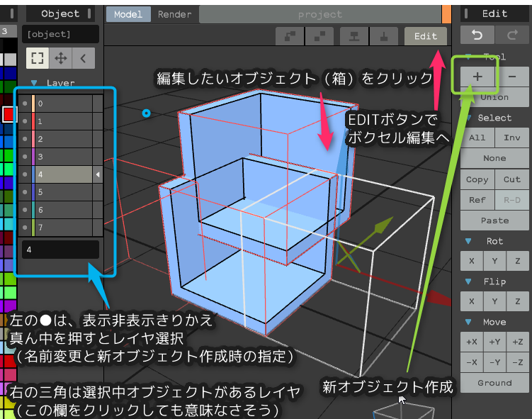Click the project name field
Image resolution: width=532 pixels, height=419 pixels.
pos(320,14)
